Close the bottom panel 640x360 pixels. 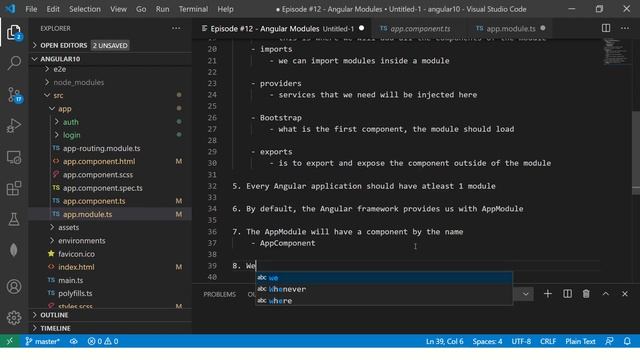pyautogui.click(x=625, y=294)
